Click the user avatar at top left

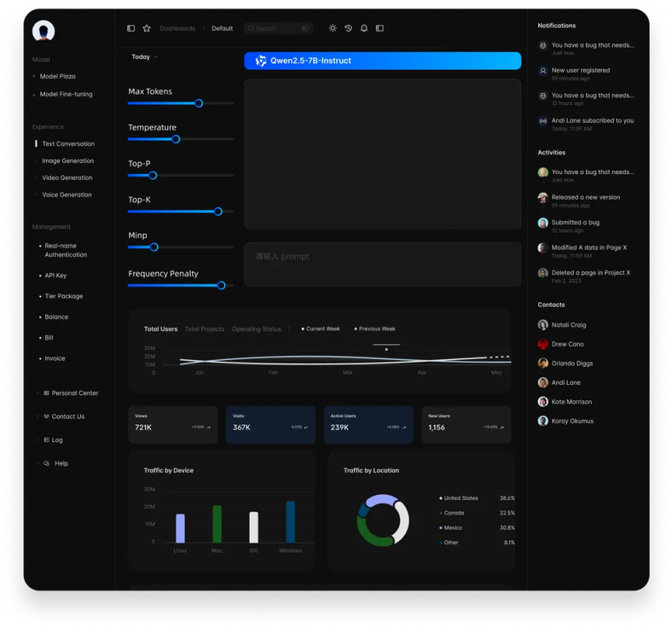coord(44,31)
